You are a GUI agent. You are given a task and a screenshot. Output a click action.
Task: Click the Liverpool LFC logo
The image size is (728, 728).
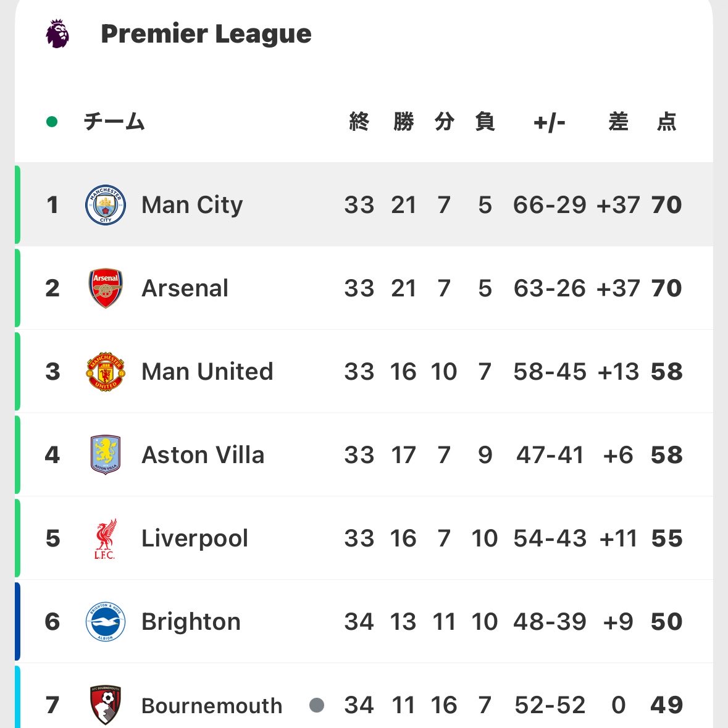[x=105, y=538]
